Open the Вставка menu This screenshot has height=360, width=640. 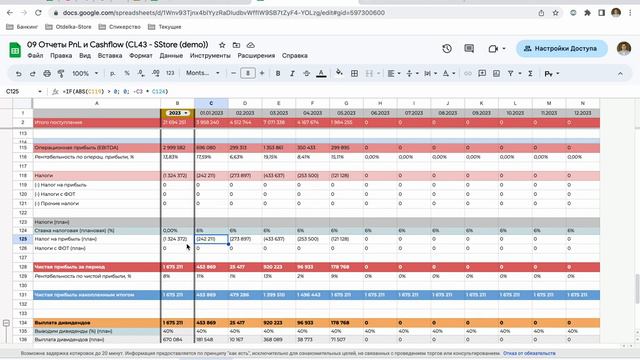point(110,56)
